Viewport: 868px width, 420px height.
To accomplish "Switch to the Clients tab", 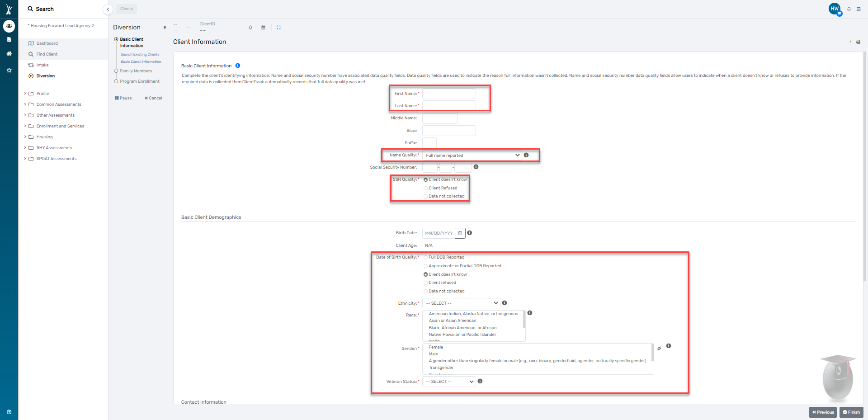I will (x=126, y=9).
